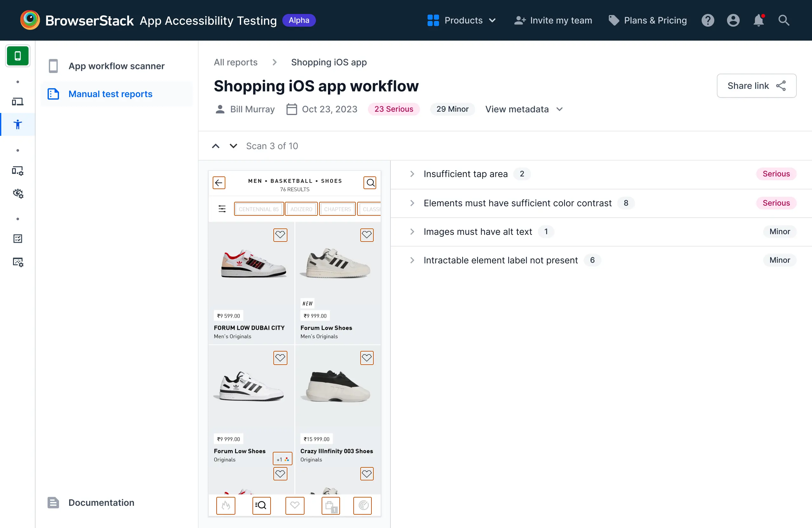The height and width of the screenshot is (528, 812).
Task: Open Manual test reports section
Action: point(110,94)
